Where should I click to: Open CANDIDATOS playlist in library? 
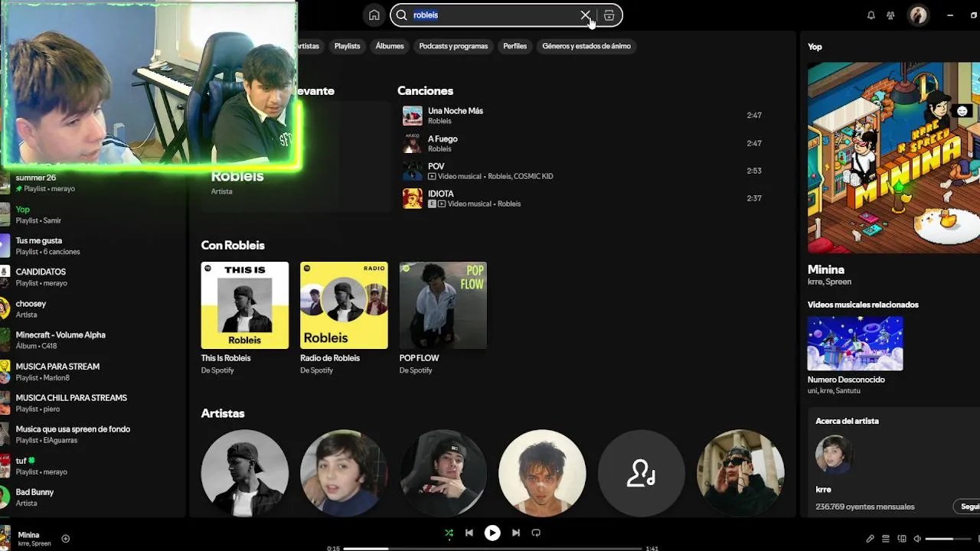[x=92, y=277]
